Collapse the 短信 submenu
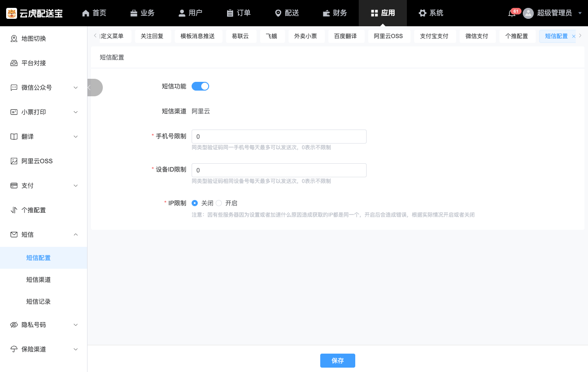Image resolution: width=588 pixels, height=372 pixels. coord(76,235)
